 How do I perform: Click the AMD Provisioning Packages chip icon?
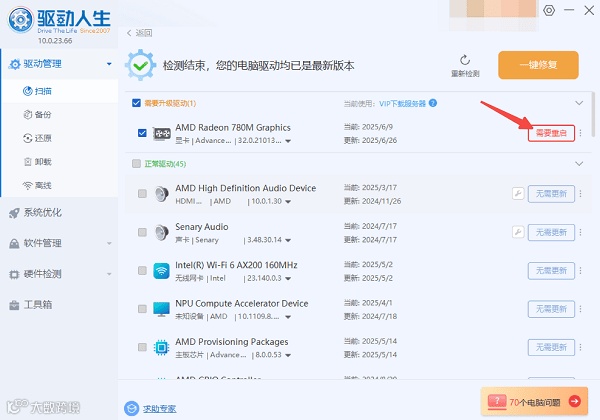tap(161, 347)
